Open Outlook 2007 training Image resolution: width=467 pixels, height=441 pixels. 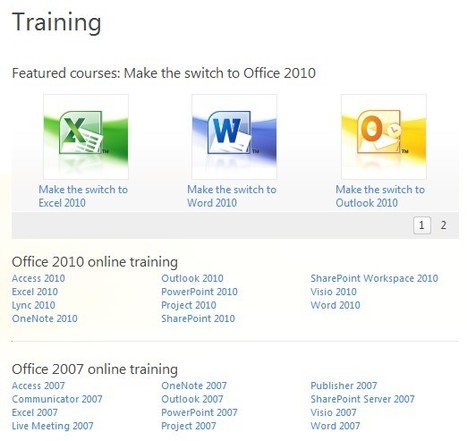point(192,399)
